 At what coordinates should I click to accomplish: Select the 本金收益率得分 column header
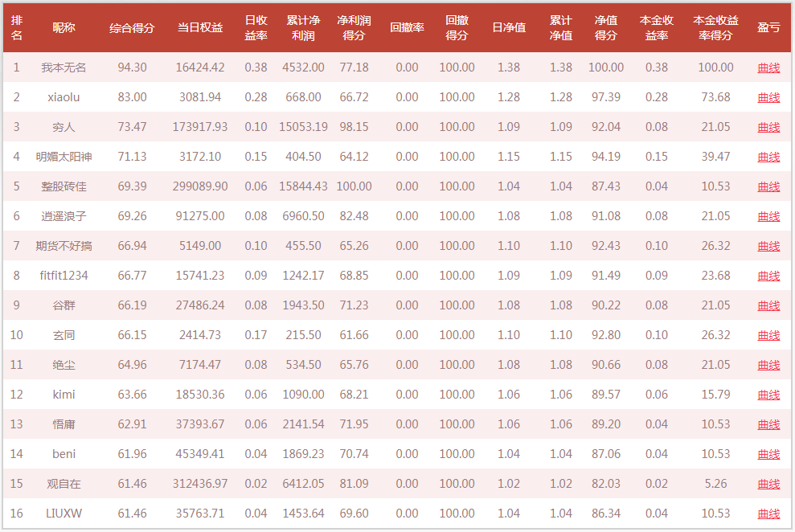coord(715,28)
